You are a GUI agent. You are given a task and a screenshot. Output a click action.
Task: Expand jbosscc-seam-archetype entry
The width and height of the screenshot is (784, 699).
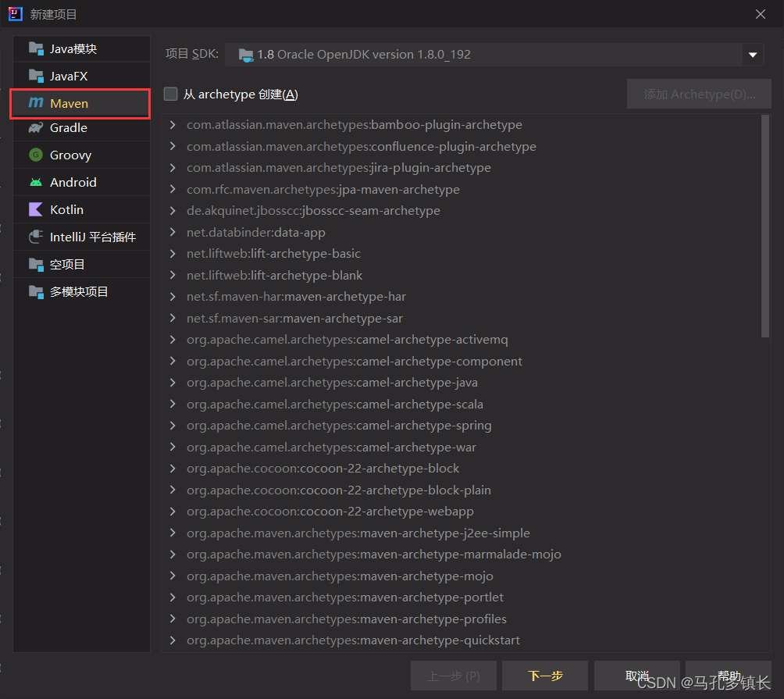pyautogui.click(x=173, y=211)
